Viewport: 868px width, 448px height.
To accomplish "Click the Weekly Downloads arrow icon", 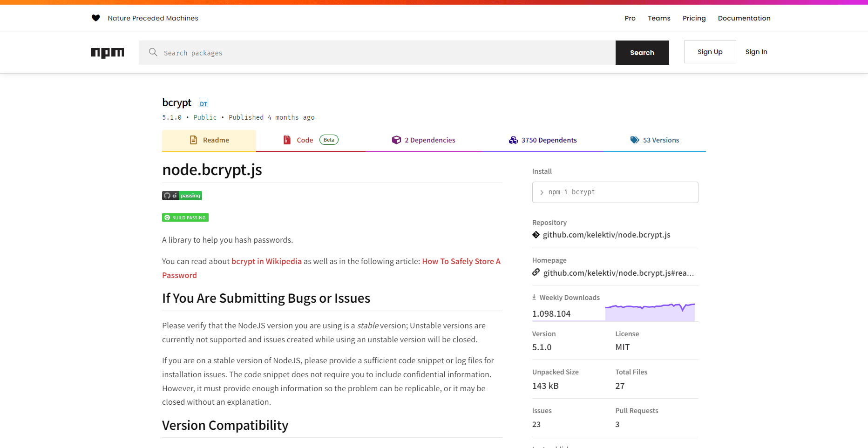I will click(534, 297).
